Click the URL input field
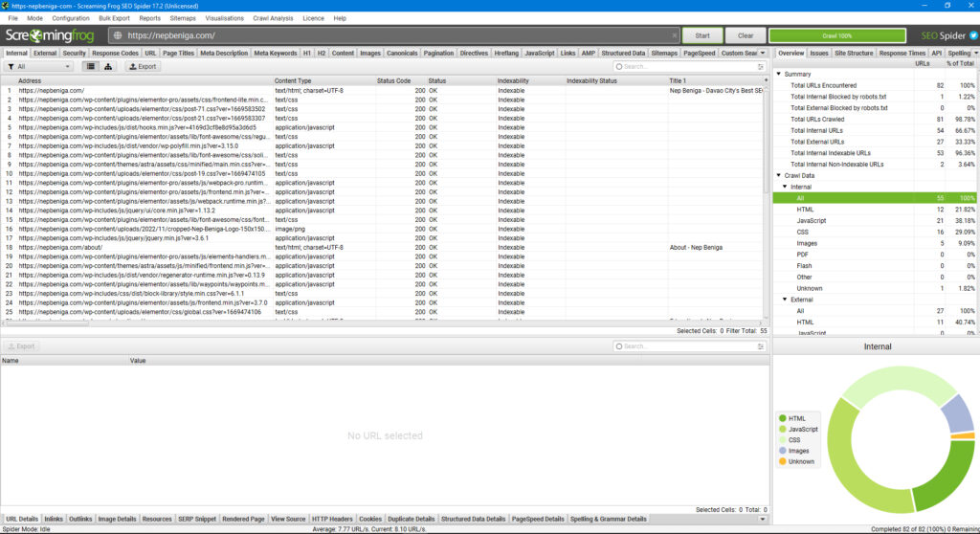Screen dimensions: 980x534 [x=395, y=35]
